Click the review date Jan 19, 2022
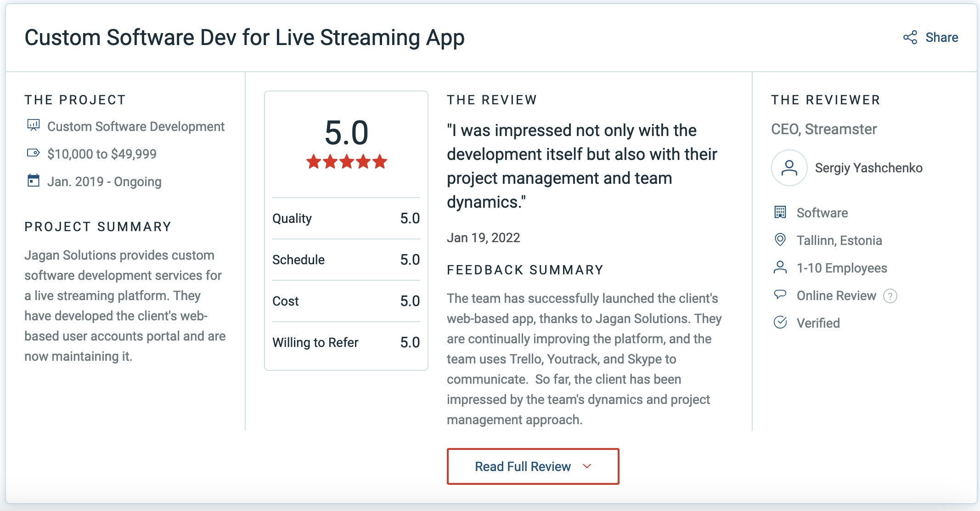This screenshot has height=511, width=980. 484,238
